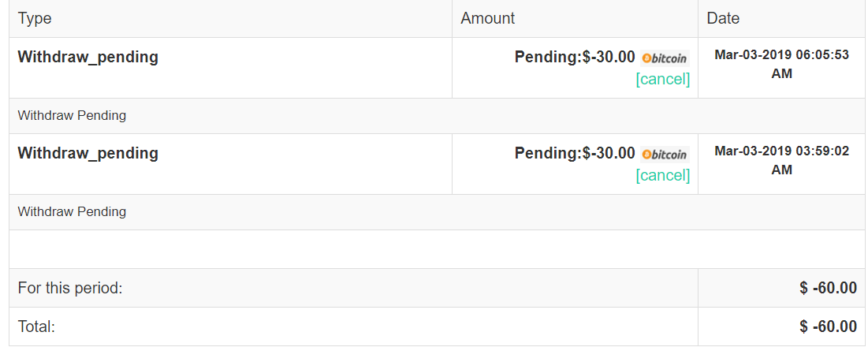Click the 'For this period:' label

tap(70, 288)
